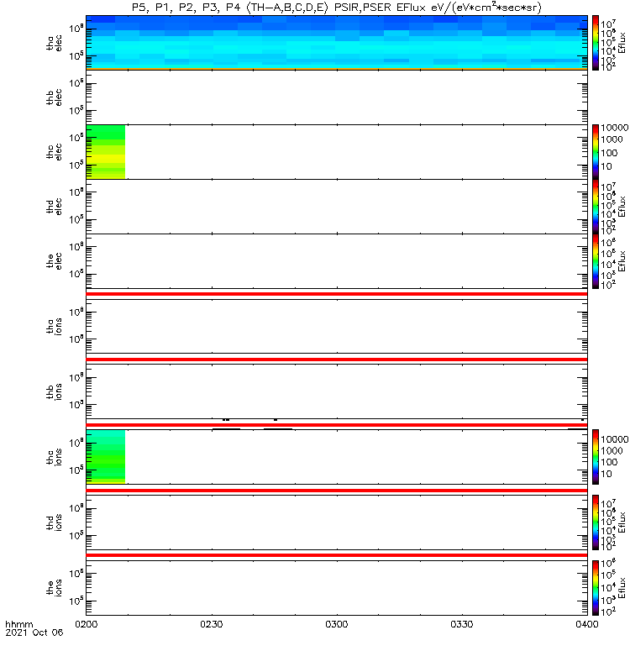Click the color bar beside the elec panel

[596, 261]
